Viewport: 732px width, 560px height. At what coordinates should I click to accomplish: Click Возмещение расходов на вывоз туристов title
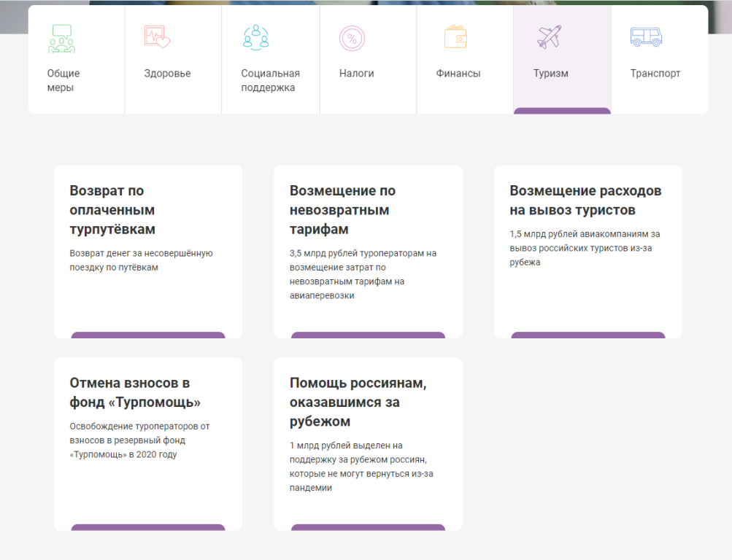point(585,201)
